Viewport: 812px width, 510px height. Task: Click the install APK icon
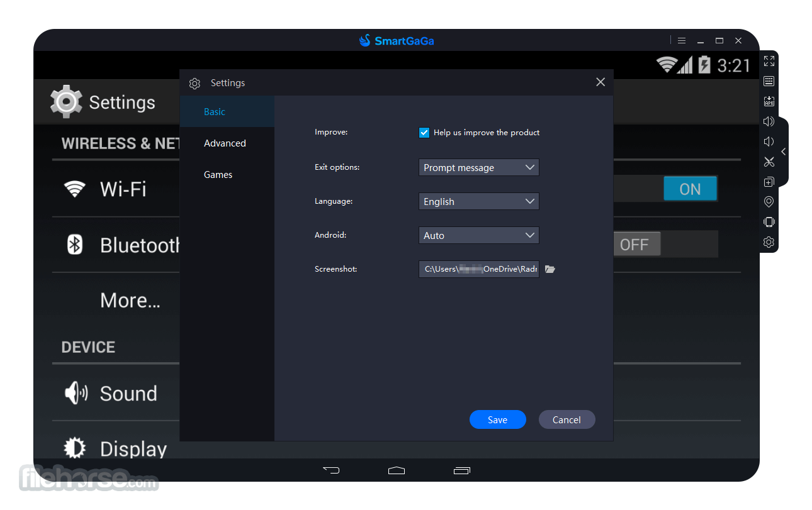[769, 101]
